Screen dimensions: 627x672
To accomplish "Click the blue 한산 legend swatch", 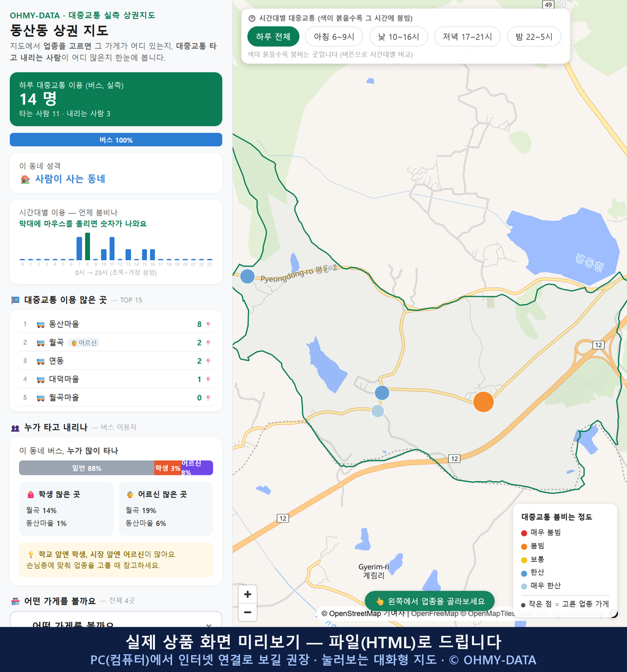I will click(x=524, y=573).
